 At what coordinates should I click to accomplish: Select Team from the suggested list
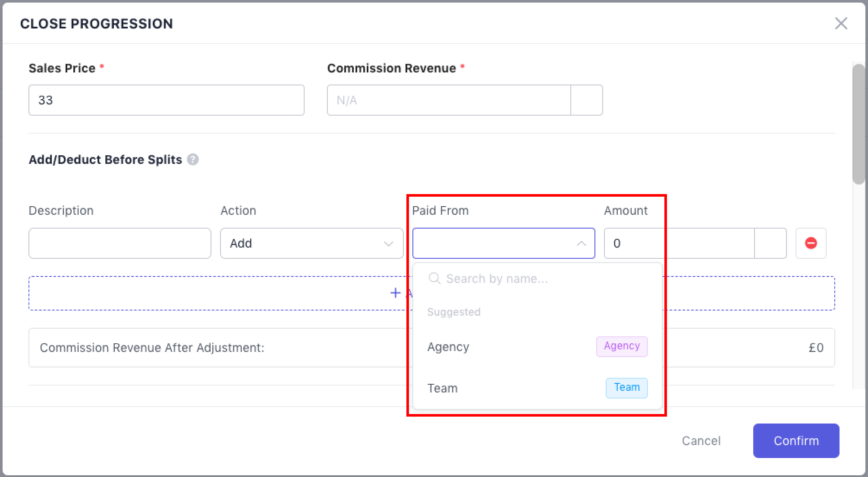(443, 388)
